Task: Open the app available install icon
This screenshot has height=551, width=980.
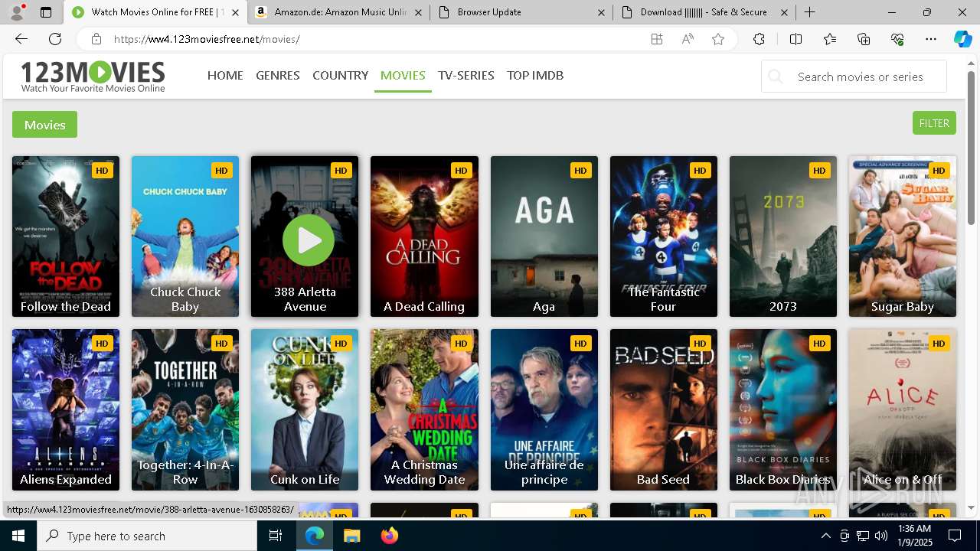Action: tap(657, 39)
